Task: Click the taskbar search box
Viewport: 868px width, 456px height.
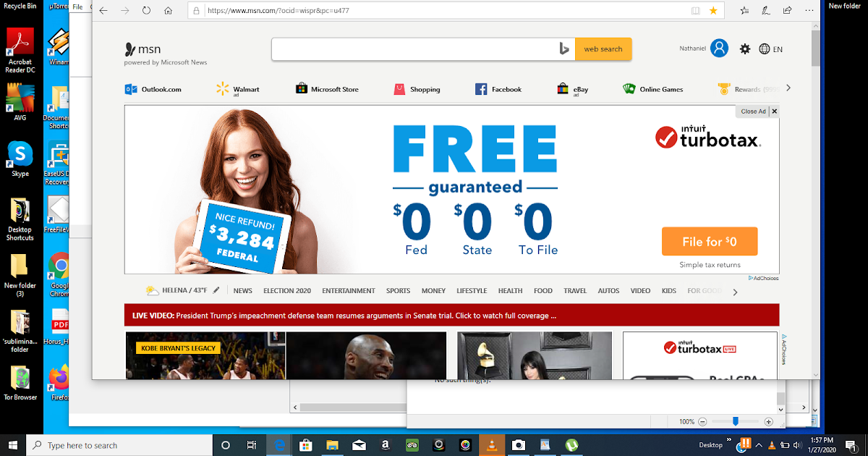Action: coord(119,445)
